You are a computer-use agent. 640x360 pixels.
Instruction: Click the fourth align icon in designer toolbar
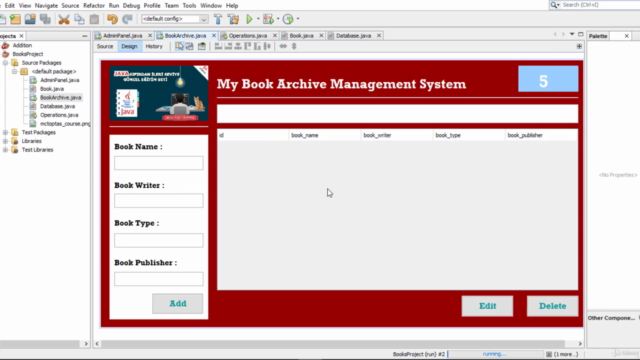pos(248,47)
